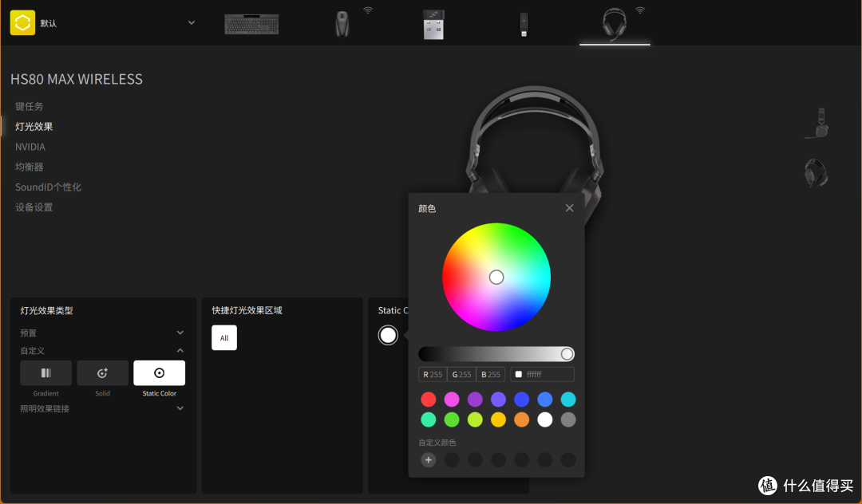
Task: Click the G 255 value field
Action: pos(462,375)
